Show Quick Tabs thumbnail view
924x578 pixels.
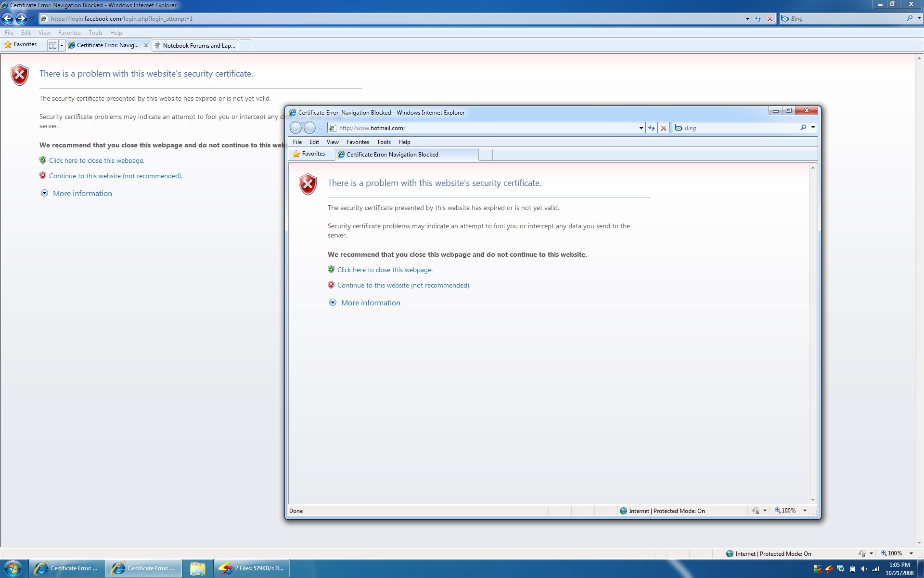click(x=52, y=45)
